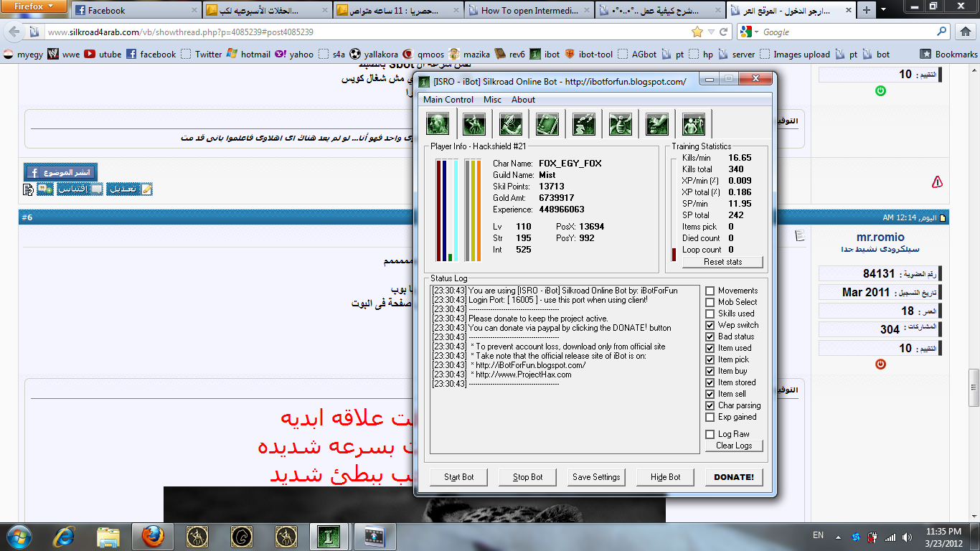Open the wwe bookmark
Image resolution: width=980 pixels, height=551 pixels.
coord(64,54)
